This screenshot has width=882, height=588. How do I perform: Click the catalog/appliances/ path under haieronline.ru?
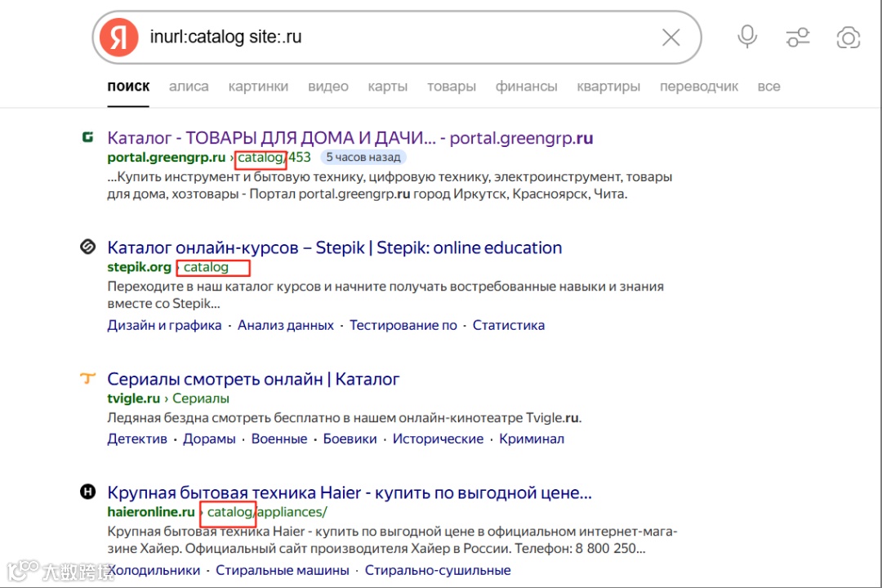tap(267, 512)
